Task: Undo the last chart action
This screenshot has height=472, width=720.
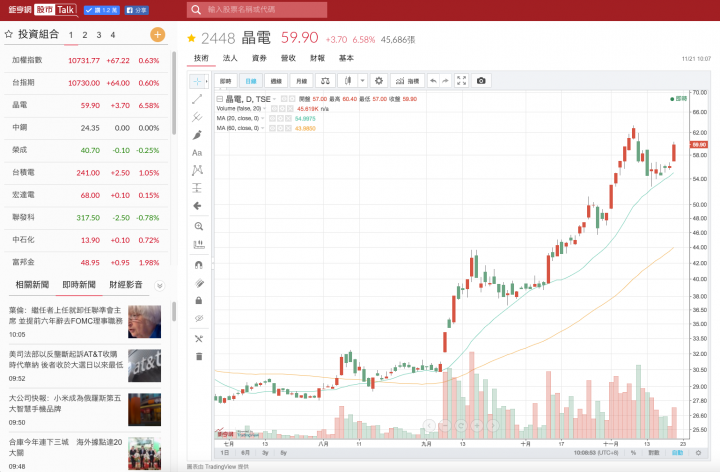Action: tap(433, 81)
